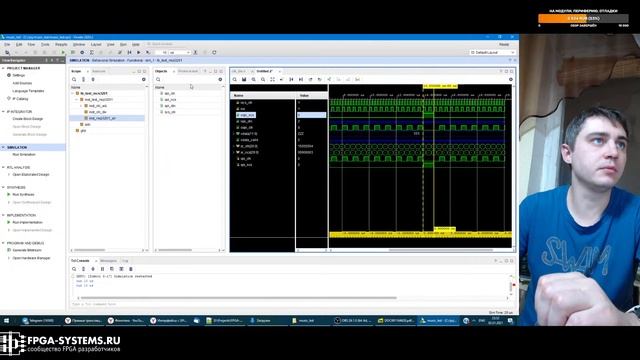Click the Previous Transition waveform icon
640x360 pixels.
click(310, 79)
